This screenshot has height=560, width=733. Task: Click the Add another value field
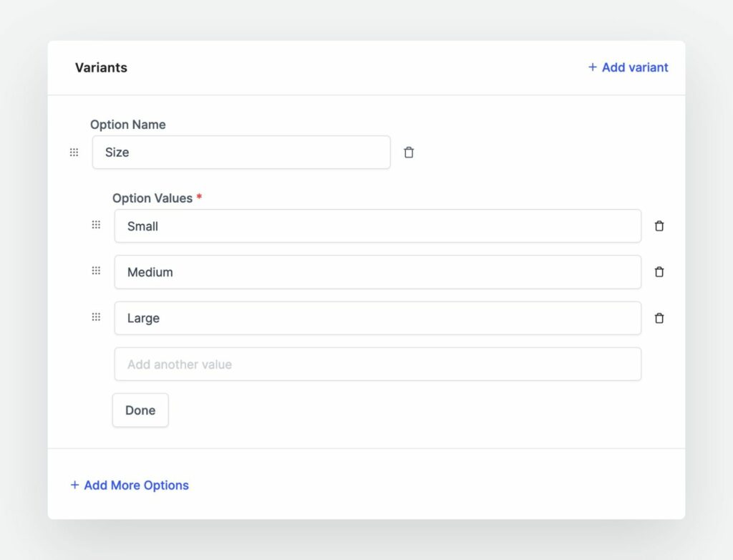tap(377, 365)
